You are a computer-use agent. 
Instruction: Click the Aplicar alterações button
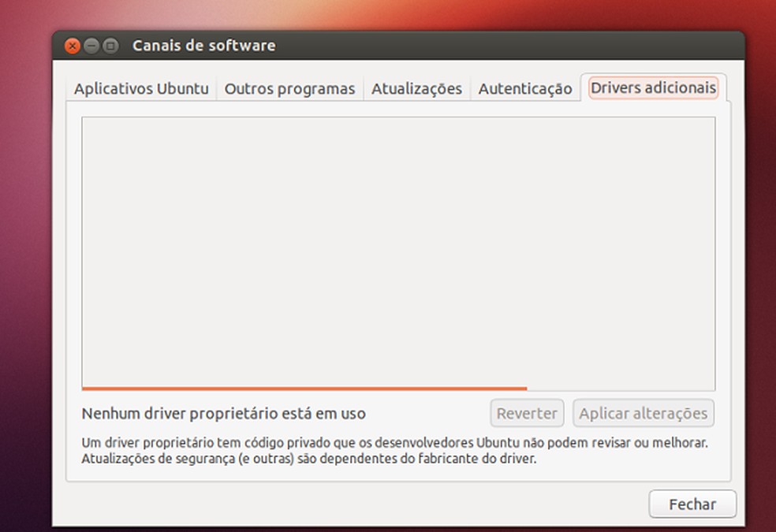pyautogui.click(x=644, y=413)
